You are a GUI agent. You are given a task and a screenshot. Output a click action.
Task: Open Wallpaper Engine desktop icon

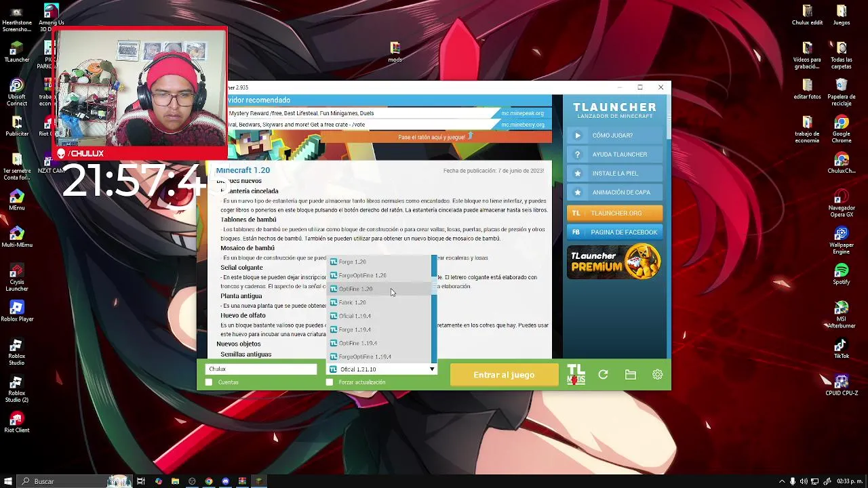coord(842,240)
